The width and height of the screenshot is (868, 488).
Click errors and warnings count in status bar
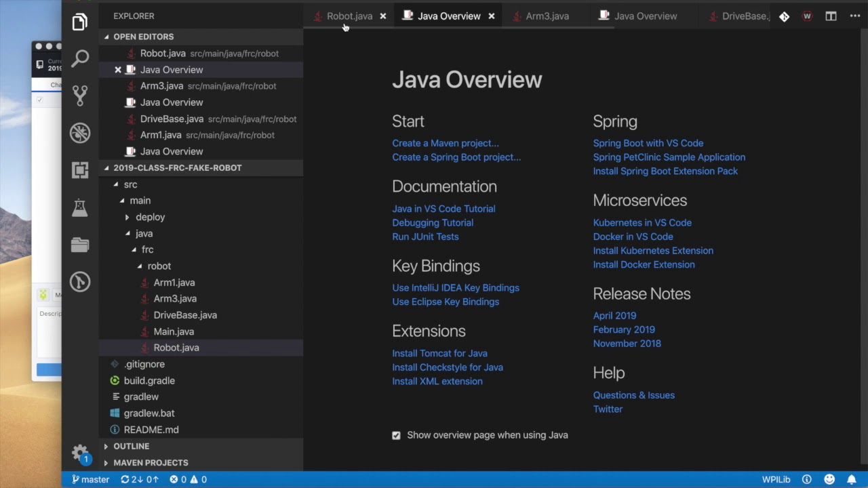tap(189, 479)
